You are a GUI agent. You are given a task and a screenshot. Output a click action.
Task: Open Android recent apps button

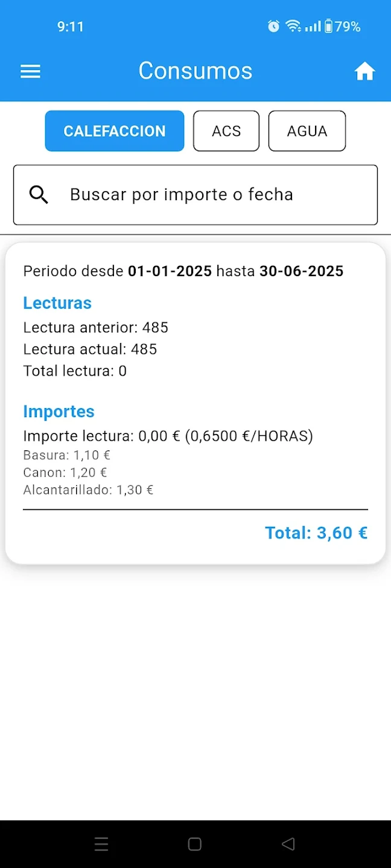coord(101,844)
